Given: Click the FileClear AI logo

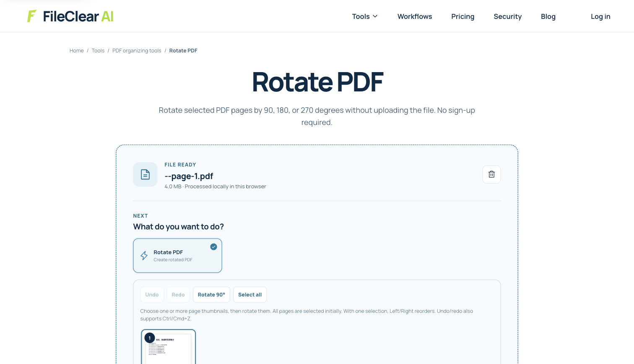Looking at the screenshot, I should (70, 16).
